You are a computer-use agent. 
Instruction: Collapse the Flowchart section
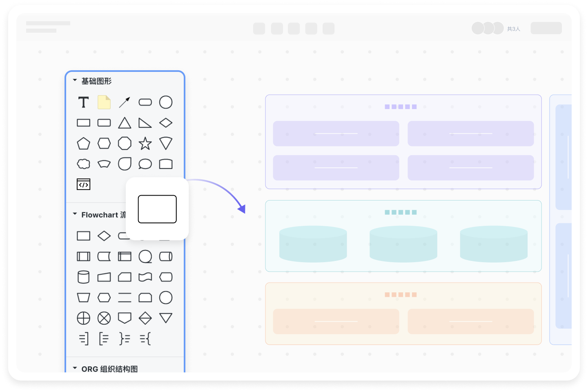pyautogui.click(x=75, y=214)
